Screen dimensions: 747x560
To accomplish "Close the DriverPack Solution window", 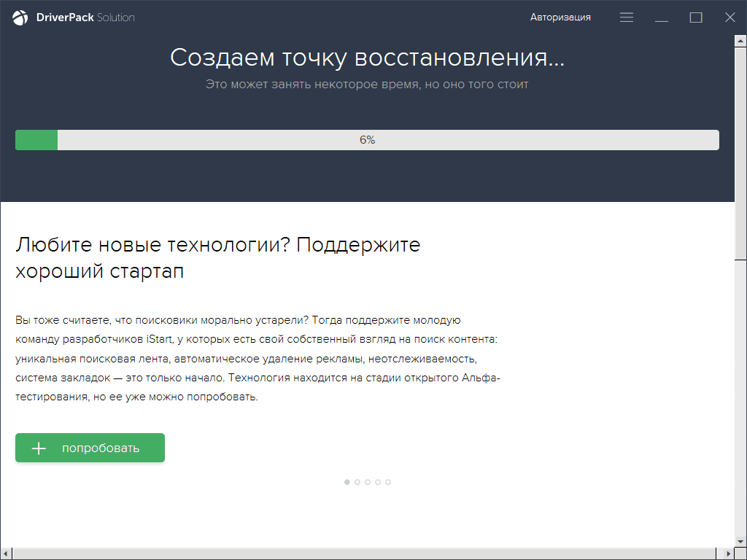I will (729, 17).
